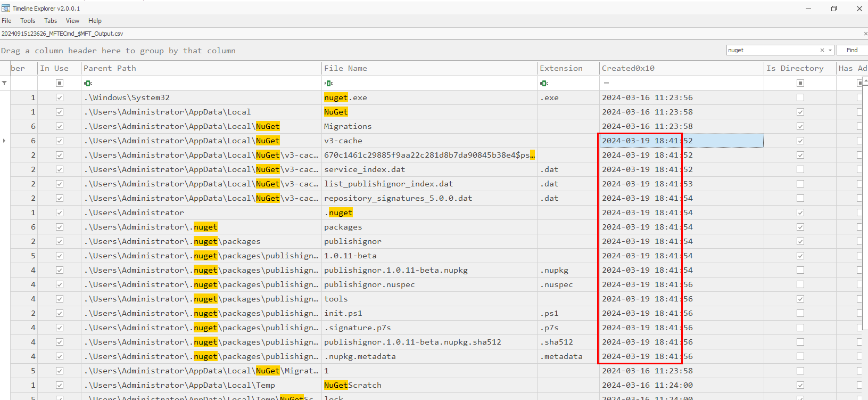Select the .sha512 extension cell
Viewport: 868px width, 400px height.
click(568, 342)
